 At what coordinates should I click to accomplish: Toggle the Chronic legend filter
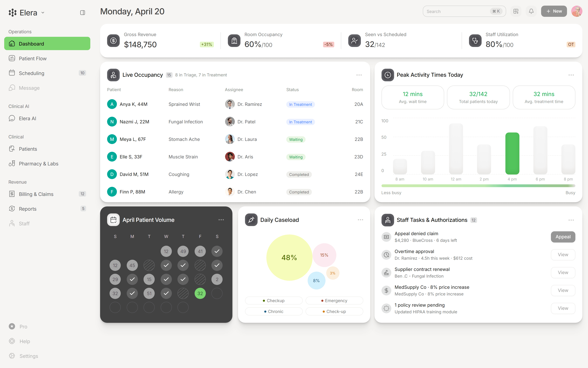pos(274,312)
